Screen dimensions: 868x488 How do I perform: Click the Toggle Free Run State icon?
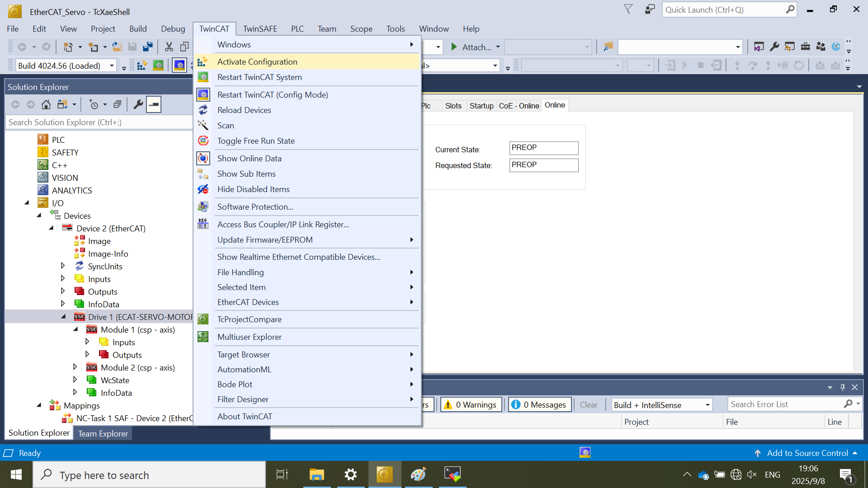pyautogui.click(x=203, y=141)
